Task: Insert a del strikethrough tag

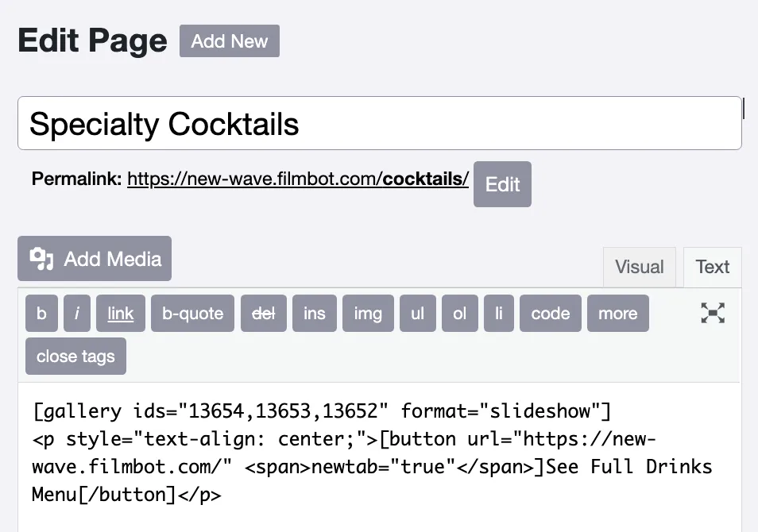Action: point(264,313)
